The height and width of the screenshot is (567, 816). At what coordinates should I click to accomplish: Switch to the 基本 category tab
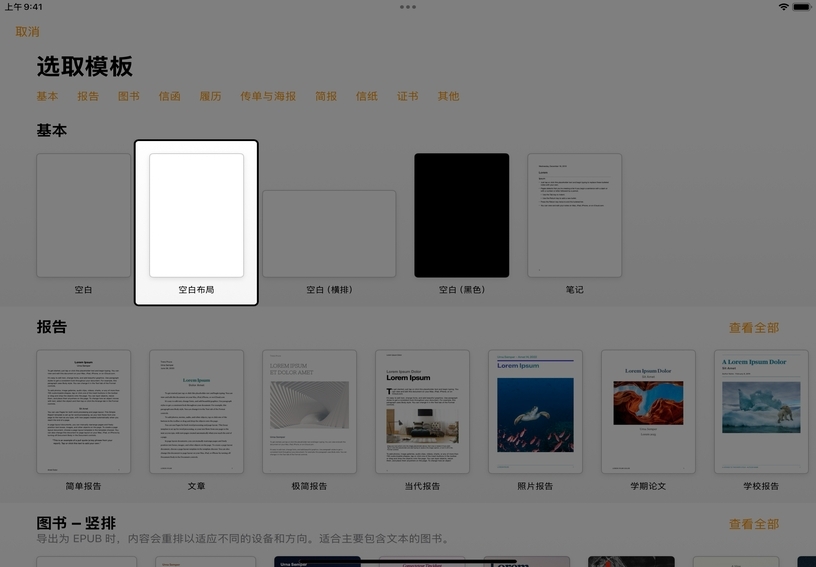coord(47,97)
